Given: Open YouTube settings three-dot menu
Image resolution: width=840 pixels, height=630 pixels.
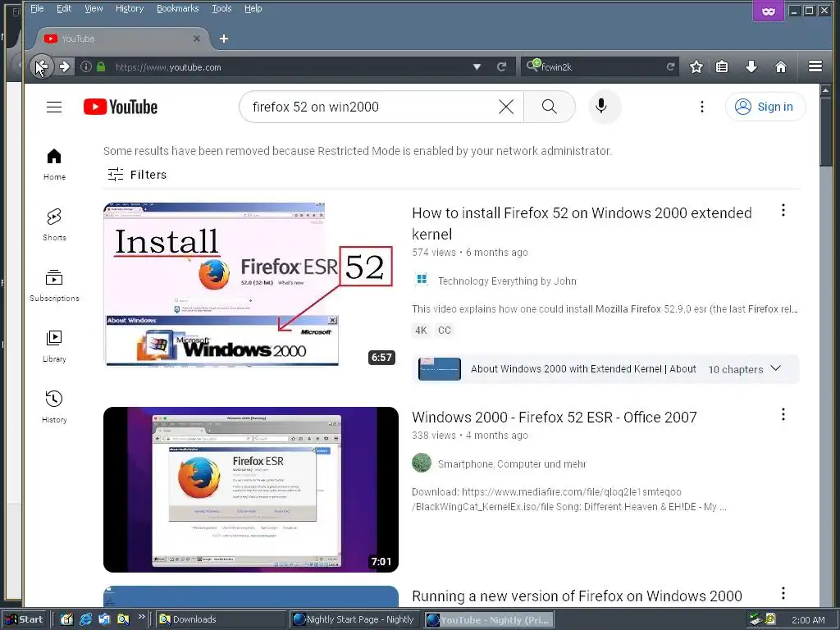Looking at the screenshot, I should 702,107.
